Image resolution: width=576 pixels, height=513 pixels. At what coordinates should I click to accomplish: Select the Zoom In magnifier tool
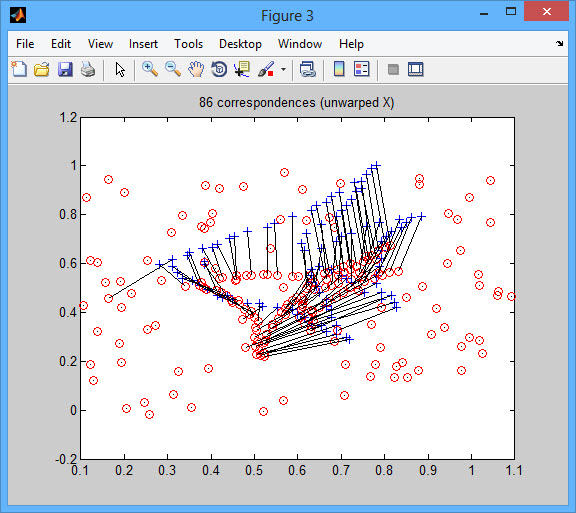pyautogui.click(x=150, y=69)
